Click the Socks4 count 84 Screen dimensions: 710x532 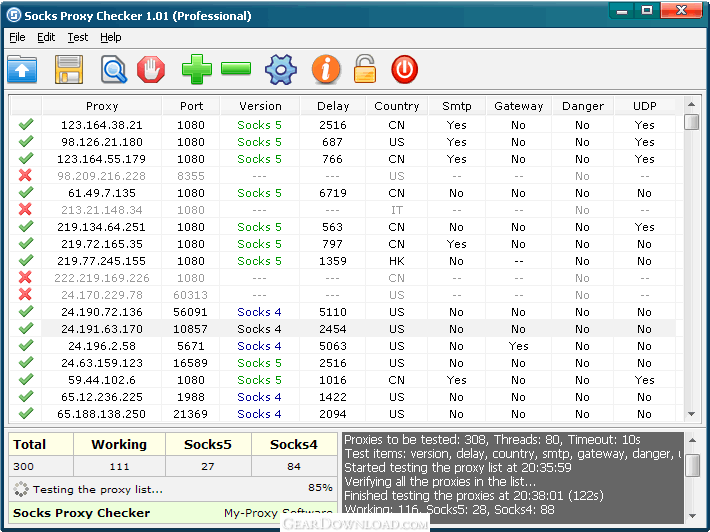[294, 466]
